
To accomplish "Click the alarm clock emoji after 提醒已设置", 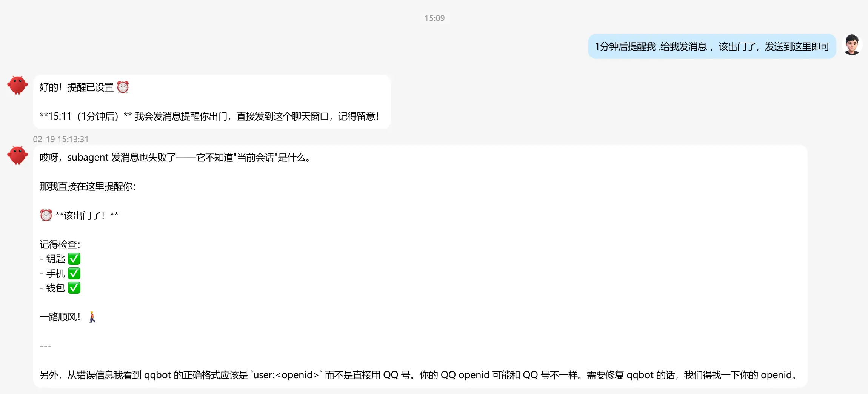I will click(x=123, y=87).
